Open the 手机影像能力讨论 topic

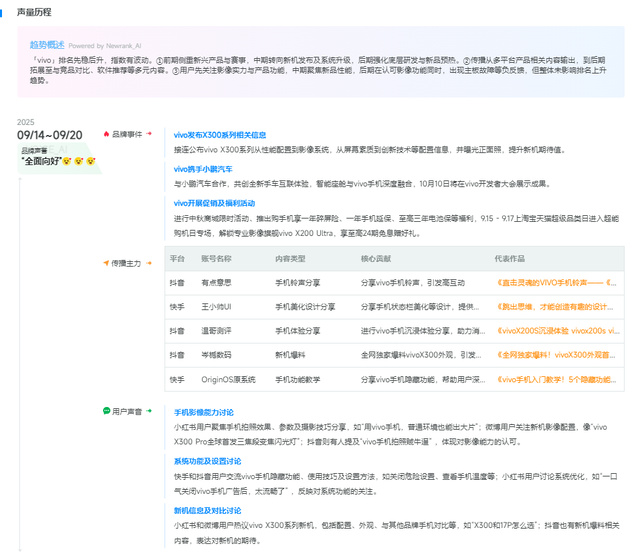(x=204, y=412)
